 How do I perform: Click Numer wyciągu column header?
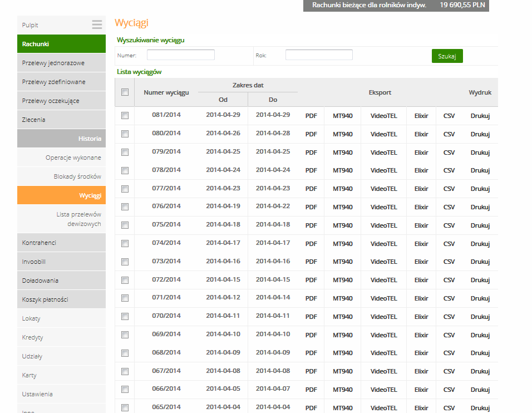166,92
